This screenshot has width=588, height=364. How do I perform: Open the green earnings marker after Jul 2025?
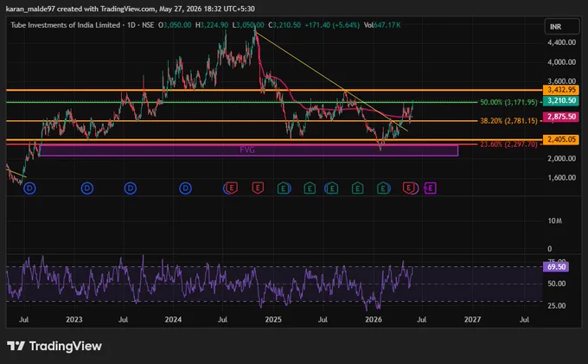click(332, 188)
